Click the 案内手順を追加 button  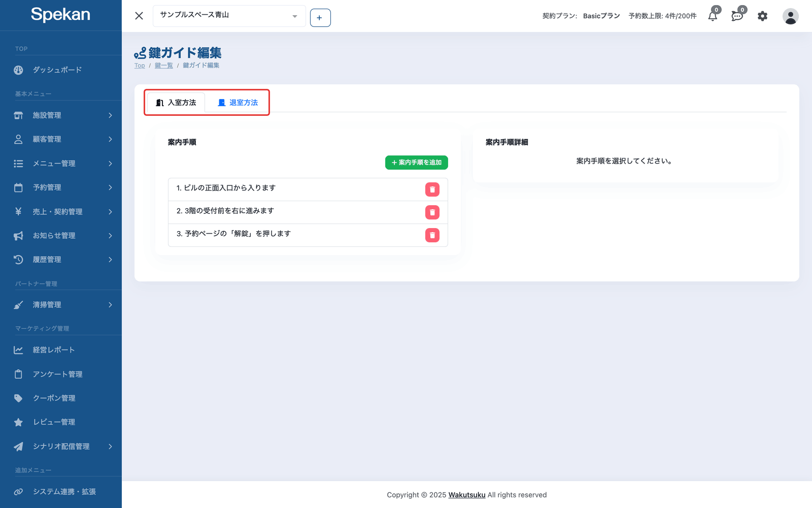coord(416,163)
